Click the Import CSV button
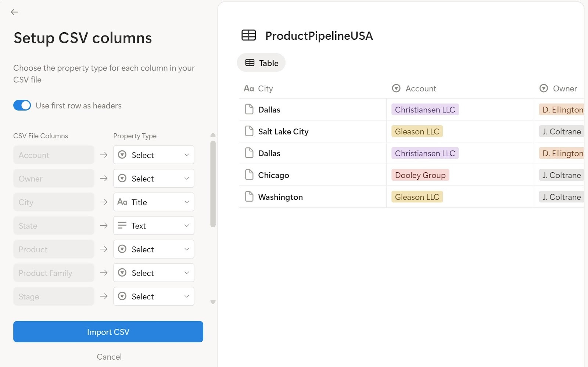Viewport: 588px width, 367px height. click(108, 332)
